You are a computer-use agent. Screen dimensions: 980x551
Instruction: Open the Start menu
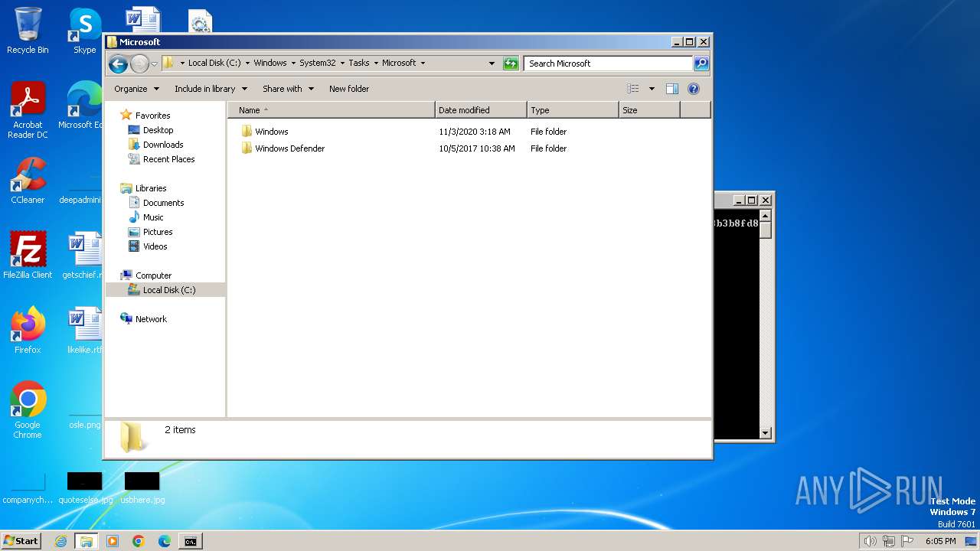tap(21, 541)
